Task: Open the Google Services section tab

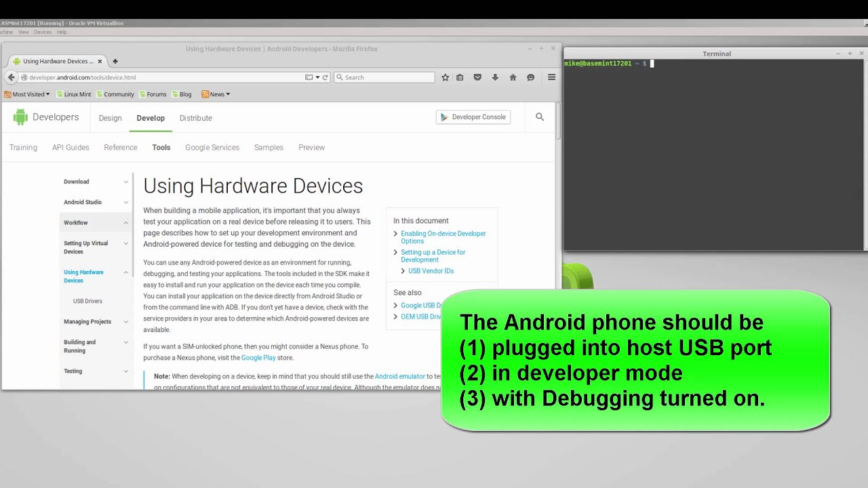Action: [x=212, y=147]
